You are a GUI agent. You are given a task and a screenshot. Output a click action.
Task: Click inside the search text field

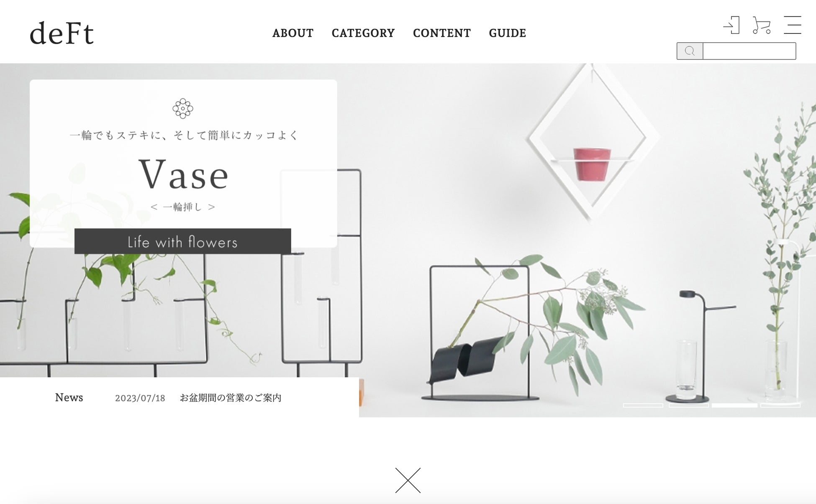coord(749,51)
